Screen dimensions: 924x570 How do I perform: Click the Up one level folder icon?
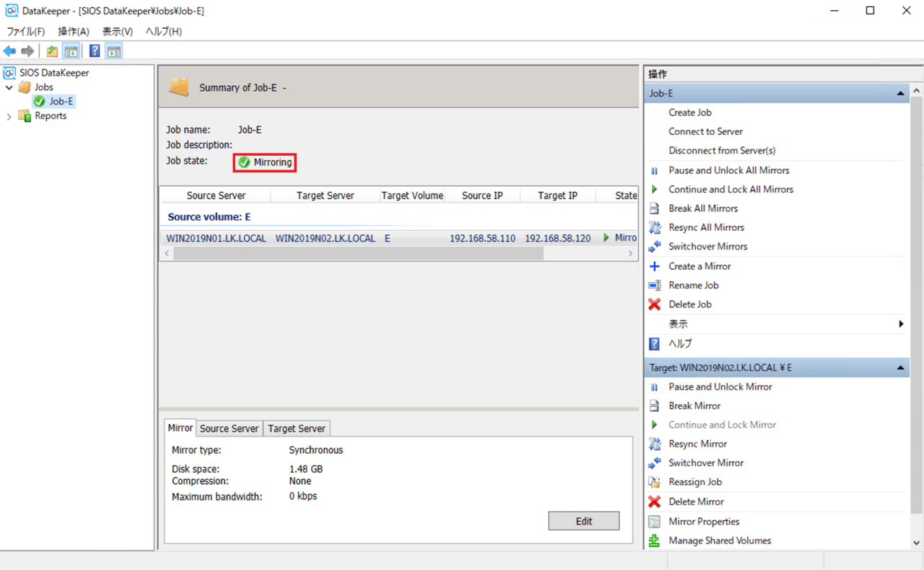[x=52, y=51]
